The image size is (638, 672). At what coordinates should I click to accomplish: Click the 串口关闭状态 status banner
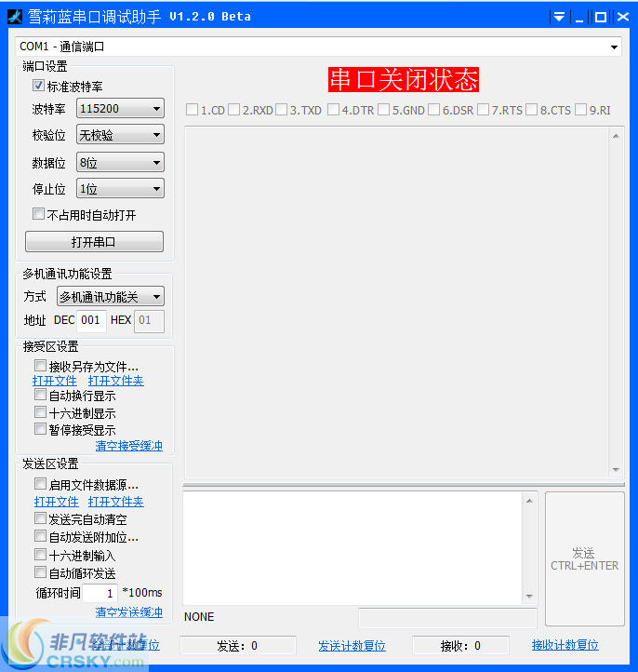[404, 79]
